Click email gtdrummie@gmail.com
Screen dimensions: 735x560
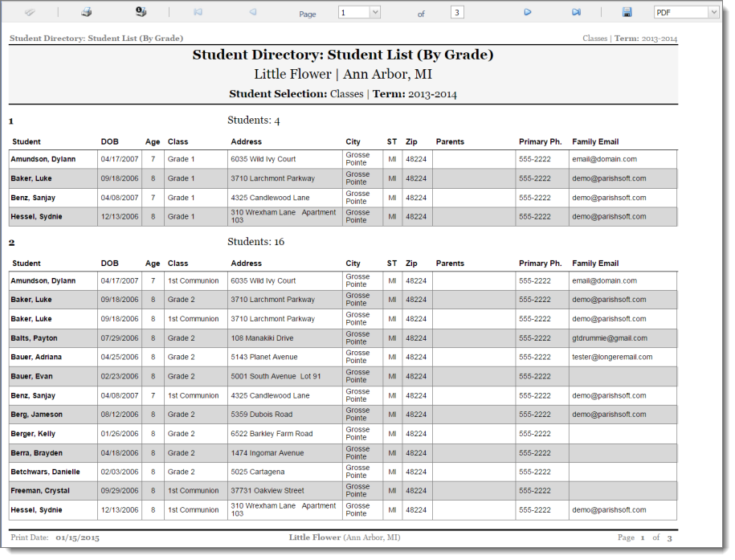tap(610, 338)
